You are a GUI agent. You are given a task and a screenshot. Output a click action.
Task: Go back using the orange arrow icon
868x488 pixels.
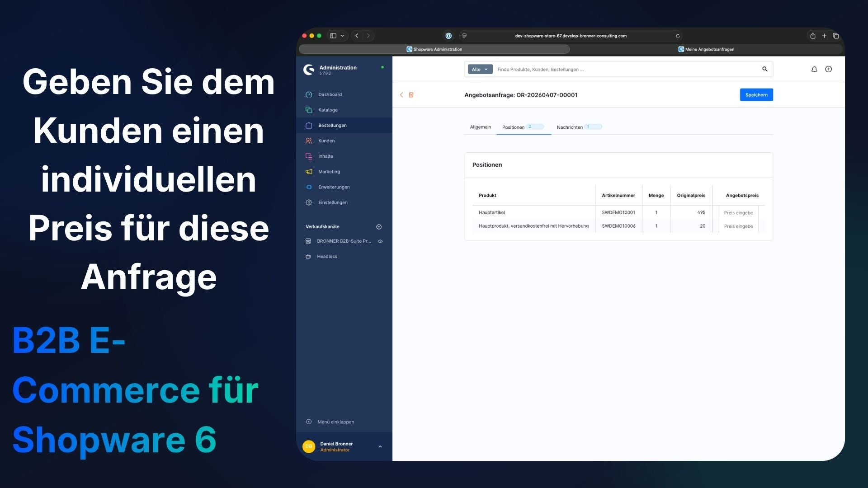click(401, 95)
